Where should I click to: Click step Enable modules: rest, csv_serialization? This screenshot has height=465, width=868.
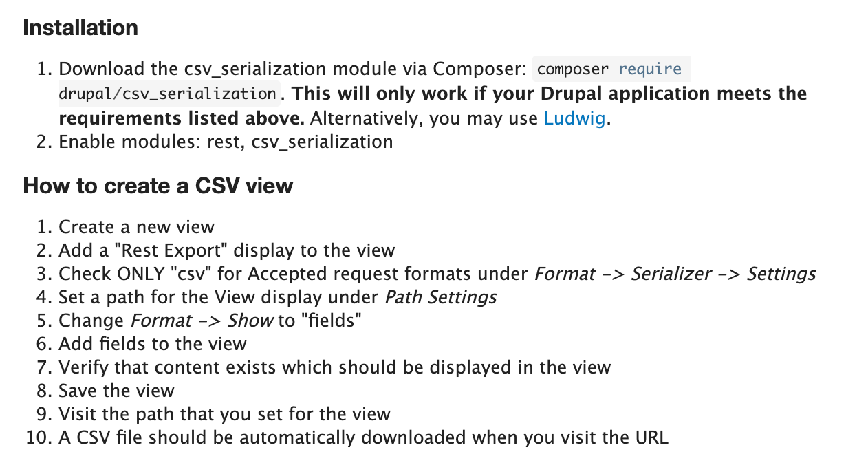coord(226,142)
